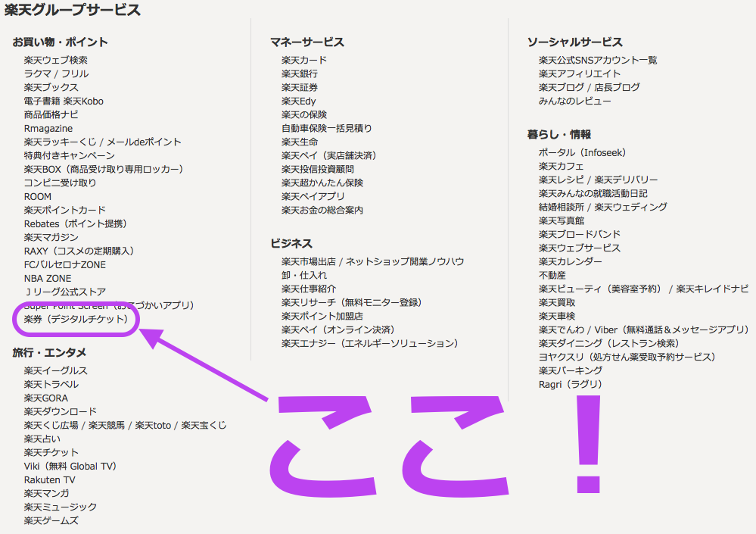Open Rakuten TV link
This screenshot has height=534, width=756.
click(x=50, y=480)
